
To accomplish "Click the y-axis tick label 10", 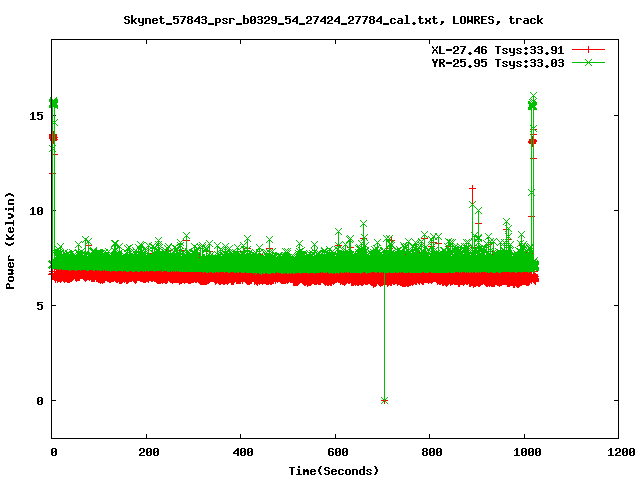I will 36,211.
